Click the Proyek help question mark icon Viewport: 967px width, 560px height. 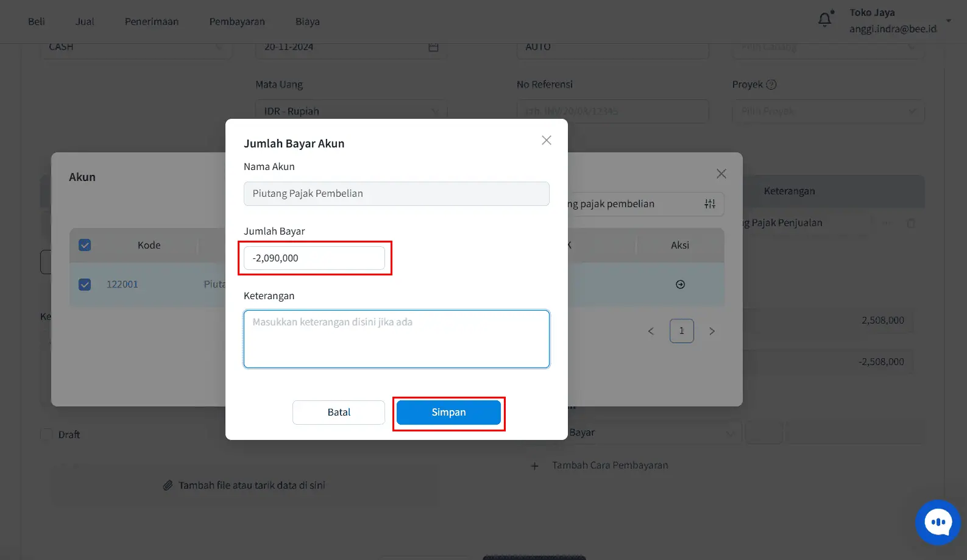pos(771,85)
